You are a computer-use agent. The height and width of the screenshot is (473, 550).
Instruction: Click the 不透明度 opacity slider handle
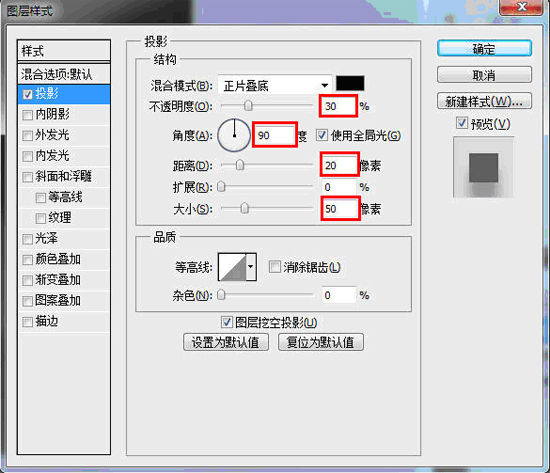248,106
